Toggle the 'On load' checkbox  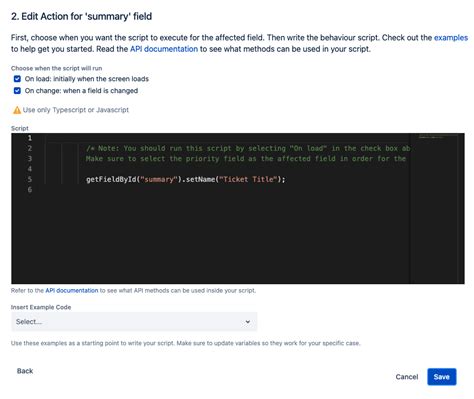(17, 79)
